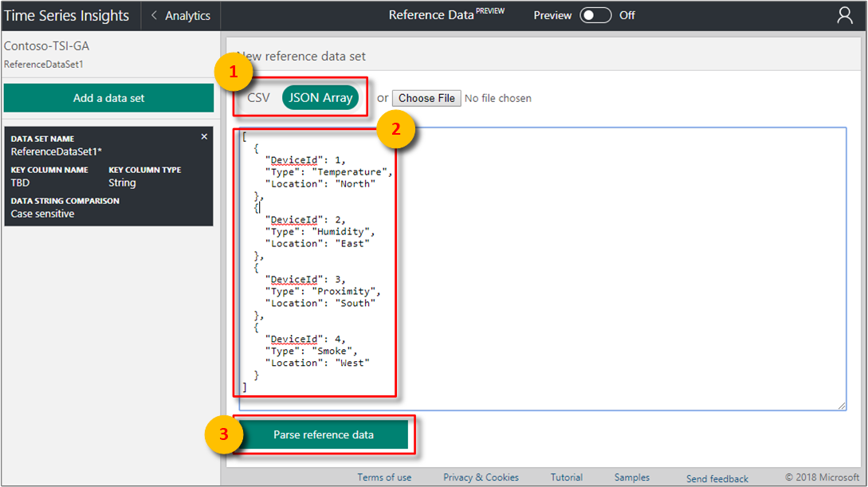Click the Time Series Insights logo text
Viewport: 868px width, 487px height.
pos(68,14)
